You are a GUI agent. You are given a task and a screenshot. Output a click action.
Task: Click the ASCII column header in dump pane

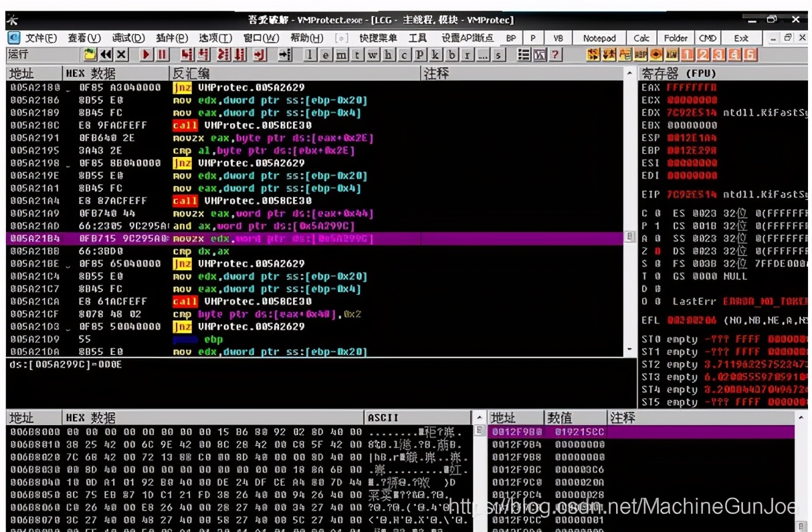[x=419, y=418]
